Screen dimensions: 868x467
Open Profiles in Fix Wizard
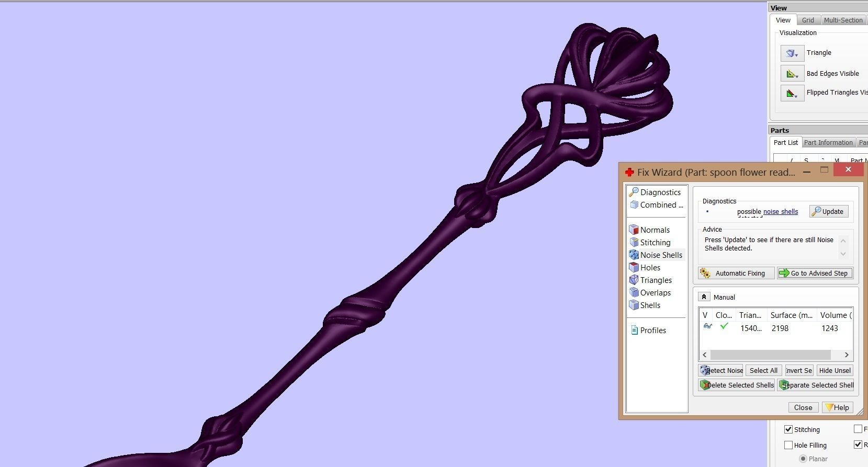pos(648,330)
